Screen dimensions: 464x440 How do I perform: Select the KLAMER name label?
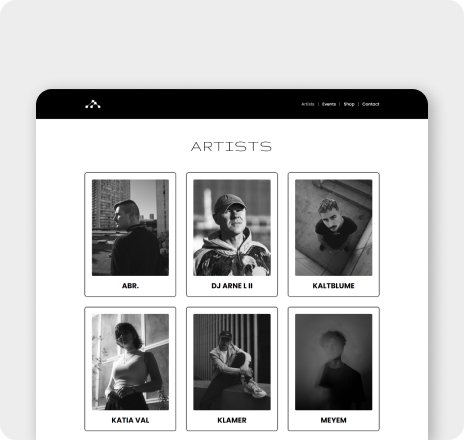(x=232, y=420)
